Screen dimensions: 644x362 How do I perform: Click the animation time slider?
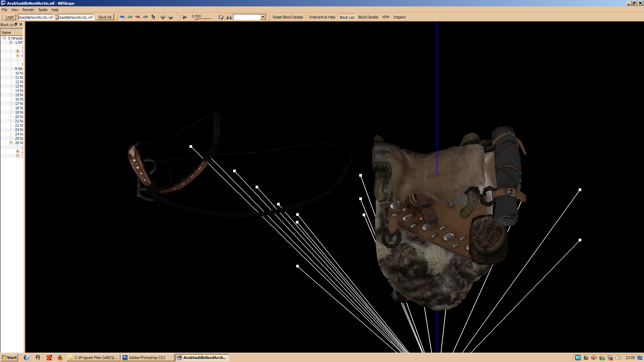(203, 19)
